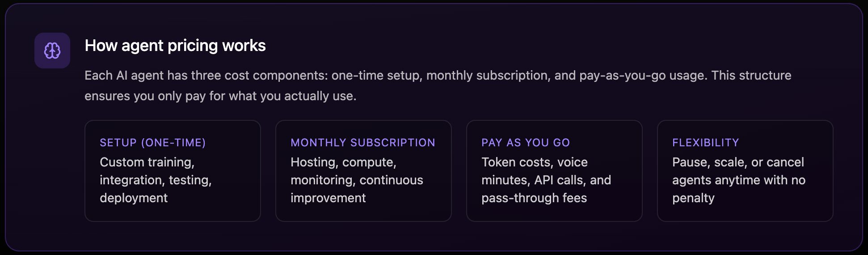Click the 'How agent pricing works' heading
The height and width of the screenshot is (255, 868).
(x=175, y=46)
